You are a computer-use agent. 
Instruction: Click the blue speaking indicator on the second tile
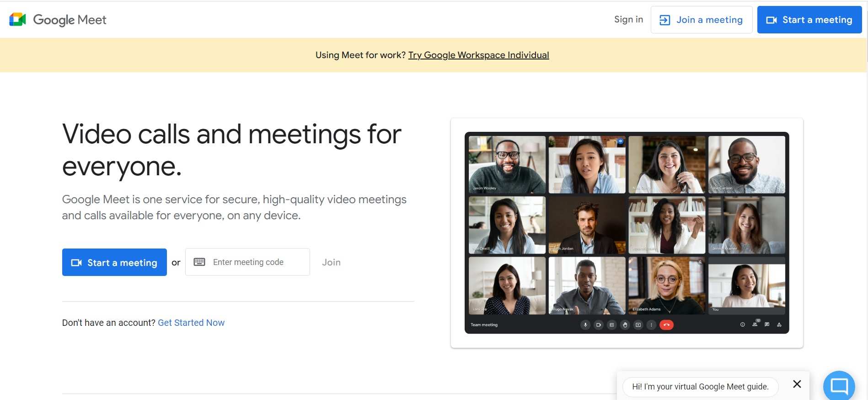(620, 141)
